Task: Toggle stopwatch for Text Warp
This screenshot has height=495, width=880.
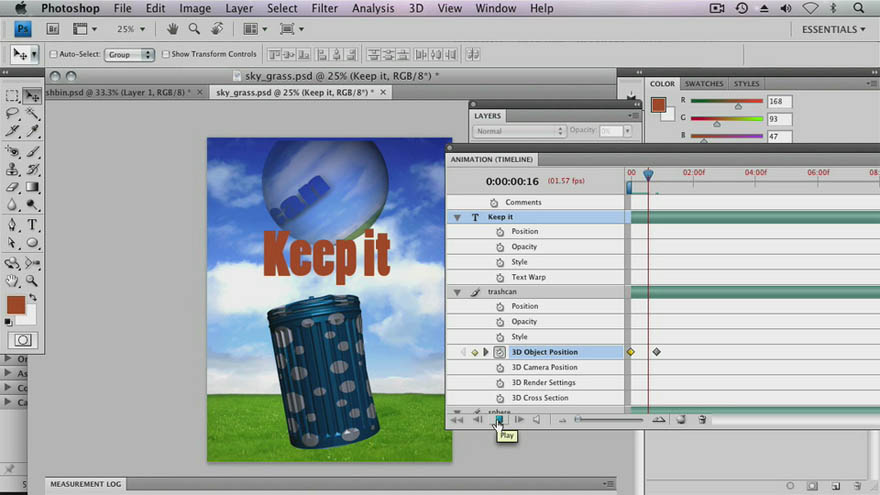Action: coord(500,277)
